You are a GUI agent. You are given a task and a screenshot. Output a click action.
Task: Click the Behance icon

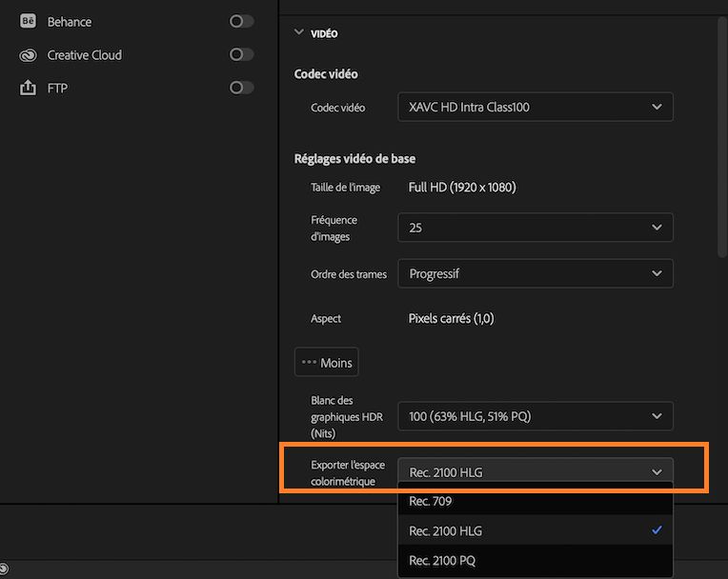[x=28, y=21]
